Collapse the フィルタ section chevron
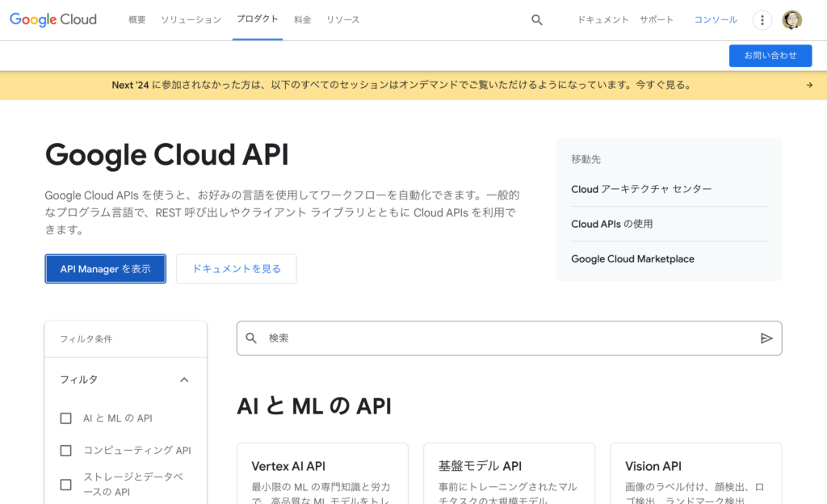The height and width of the screenshot is (504, 827). [184, 380]
